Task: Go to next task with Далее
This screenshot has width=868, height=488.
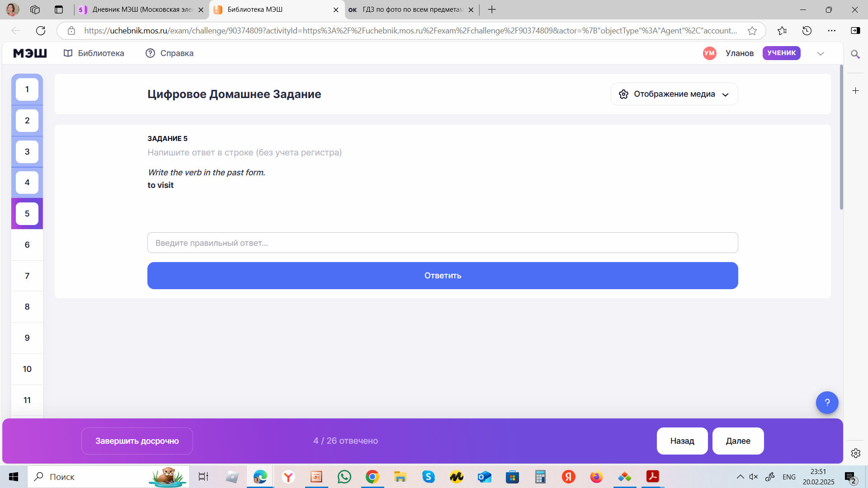Action: [x=738, y=441]
